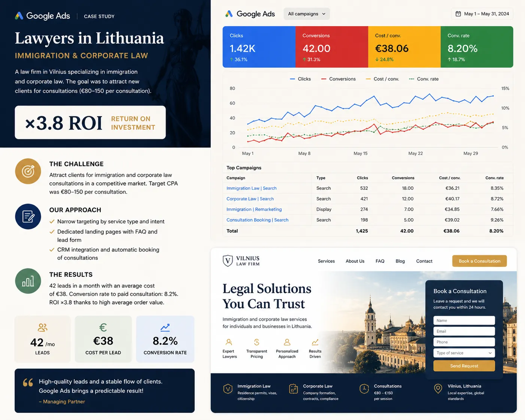Go to the FAQ navigation item
The width and height of the screenshot is (525, 420).
coord(380,261)
